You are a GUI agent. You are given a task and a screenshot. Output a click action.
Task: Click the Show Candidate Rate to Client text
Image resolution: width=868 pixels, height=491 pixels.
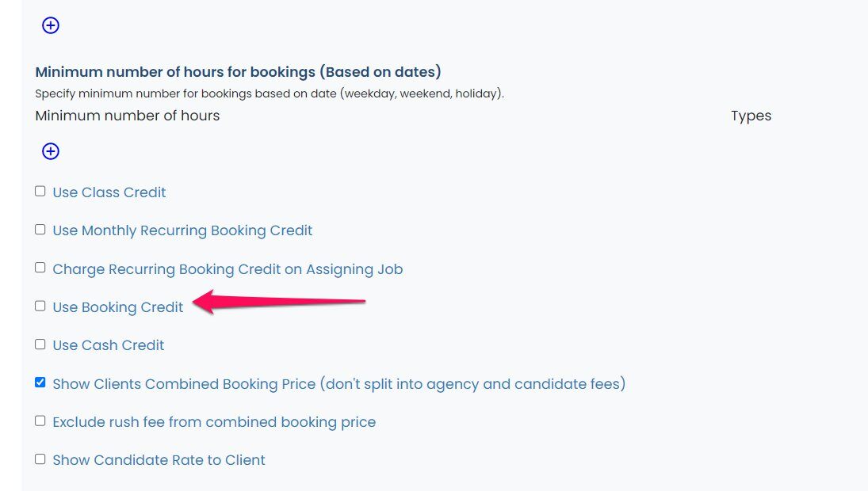point(159,460)
